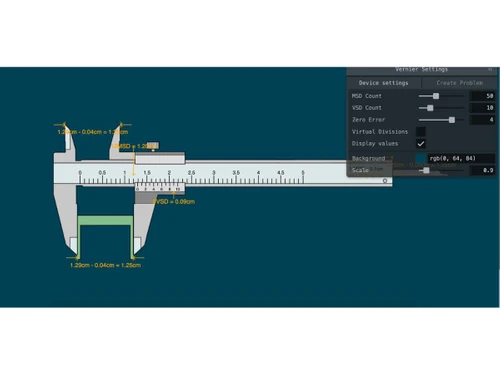Click the upper '1.29cm - 0.04cm' measurement label

click(93, 132)
